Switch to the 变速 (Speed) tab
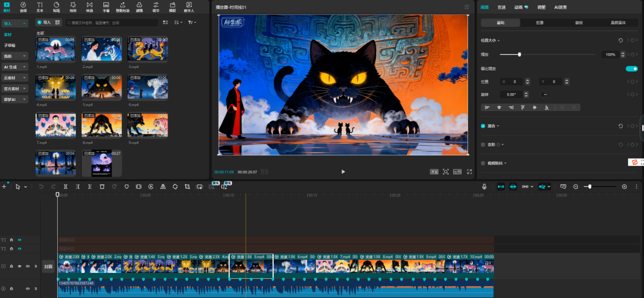Screen dimensions: 644x298 [x=501, y=7]
